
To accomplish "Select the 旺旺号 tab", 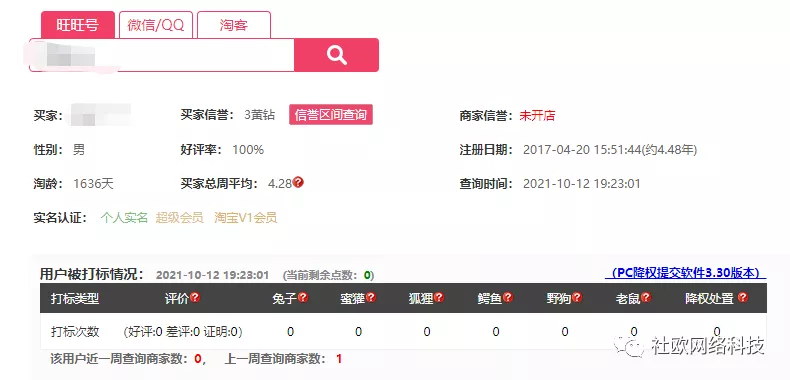I will [78, 25].
